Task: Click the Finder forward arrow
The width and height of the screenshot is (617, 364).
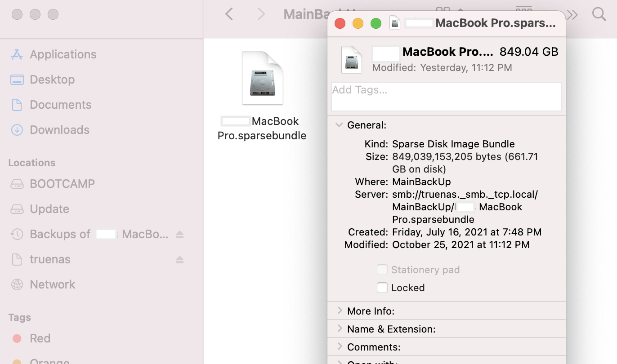Action: 261,14
